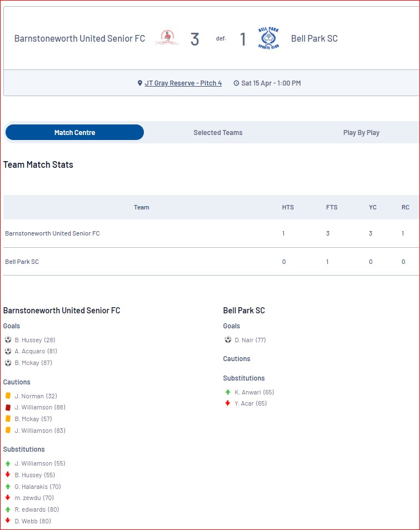Open the Match Centre tab
Screen dimensions: 420x530
[74, 132]
